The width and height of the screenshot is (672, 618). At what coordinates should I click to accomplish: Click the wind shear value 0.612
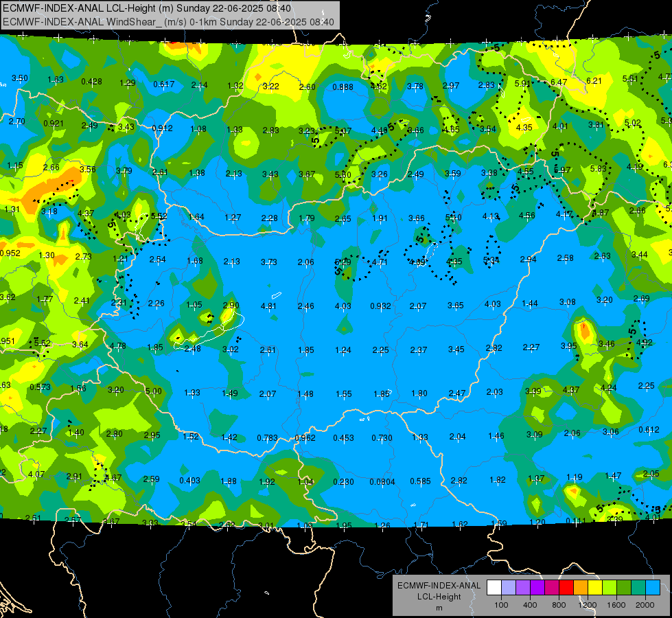pos(649,430)
